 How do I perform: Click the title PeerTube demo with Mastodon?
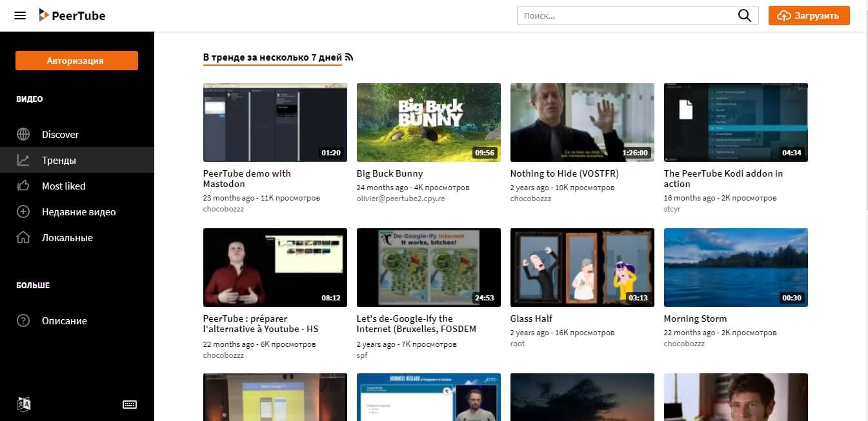tap(247, 179)
